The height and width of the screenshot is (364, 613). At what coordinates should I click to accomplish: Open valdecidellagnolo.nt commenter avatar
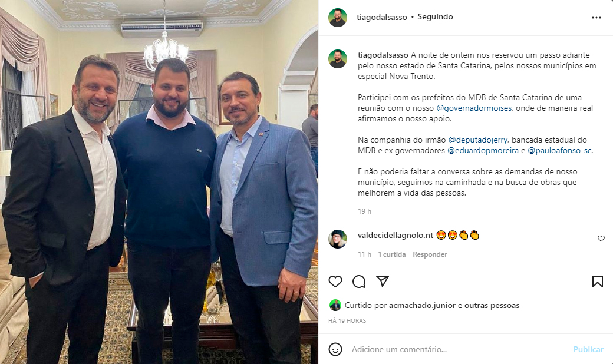coord(338,239)
